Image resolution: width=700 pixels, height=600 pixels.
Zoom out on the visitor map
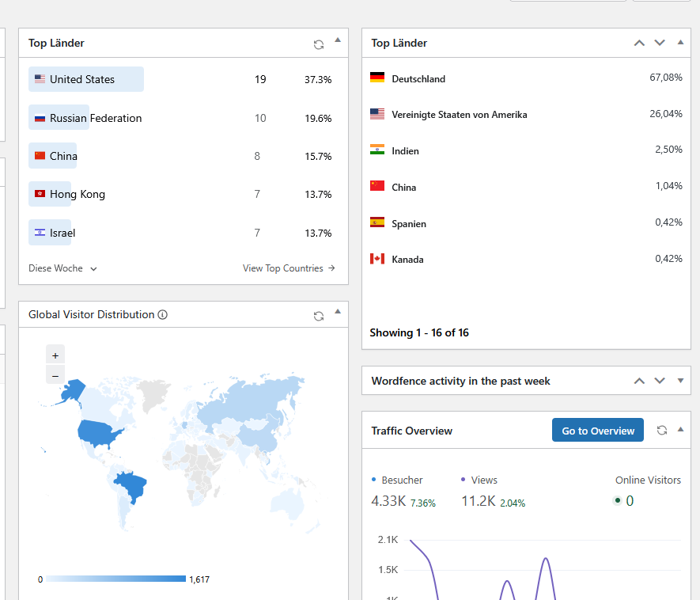(x=55, y=376)
